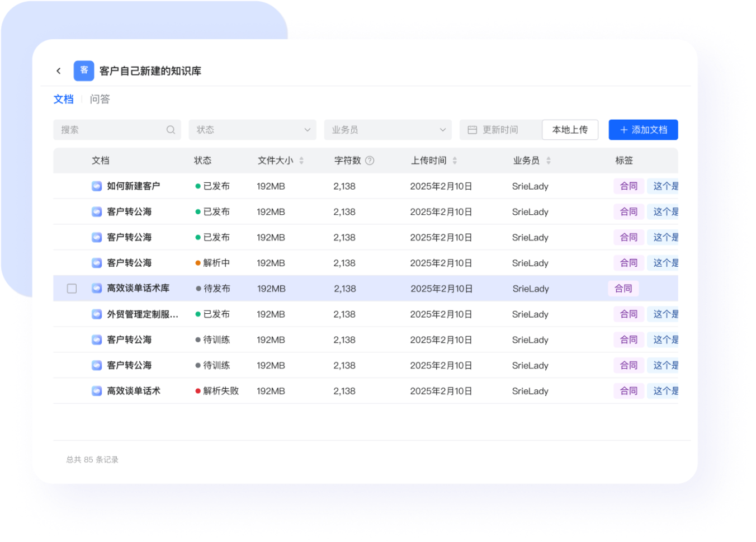756x542 pixels.
Task: Click the blue knowledge base avatar icon
Action: click(84, 71)
